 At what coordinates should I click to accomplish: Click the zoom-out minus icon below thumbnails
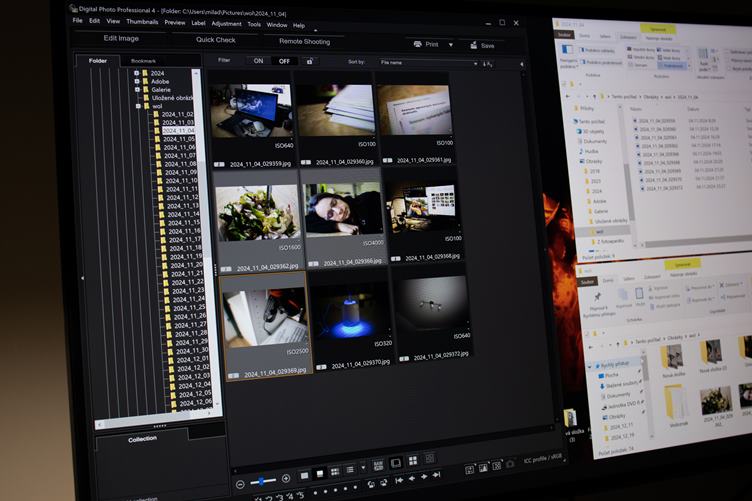point(240,484)
